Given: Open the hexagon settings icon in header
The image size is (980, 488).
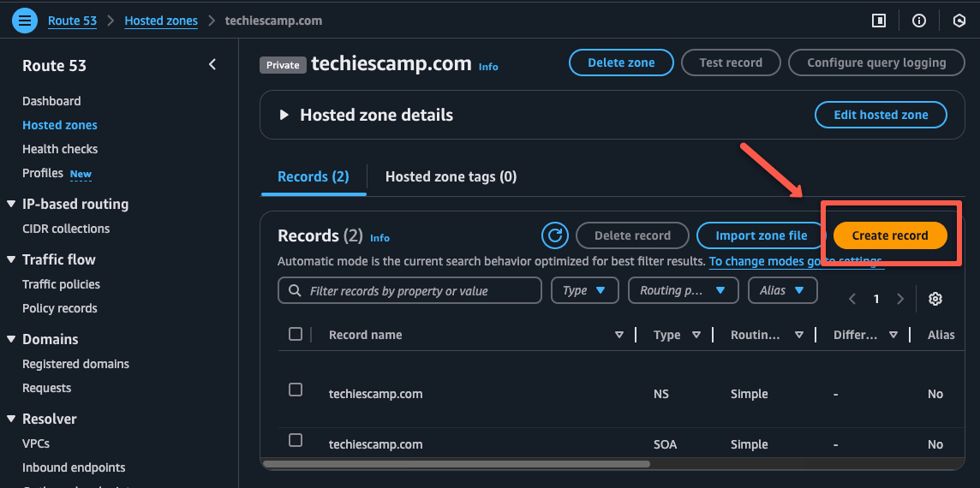Looking at the screenshot, I should pyautogui.click(x=959, y=21).
